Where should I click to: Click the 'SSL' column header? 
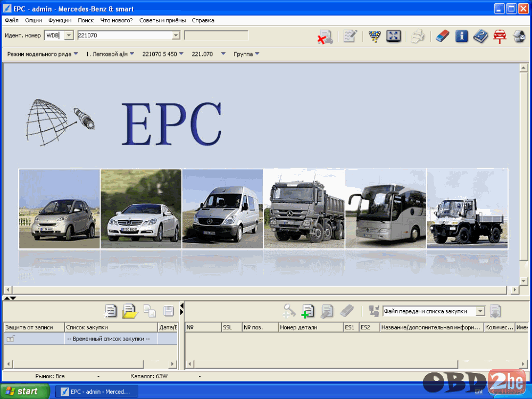tap(231, 327)
